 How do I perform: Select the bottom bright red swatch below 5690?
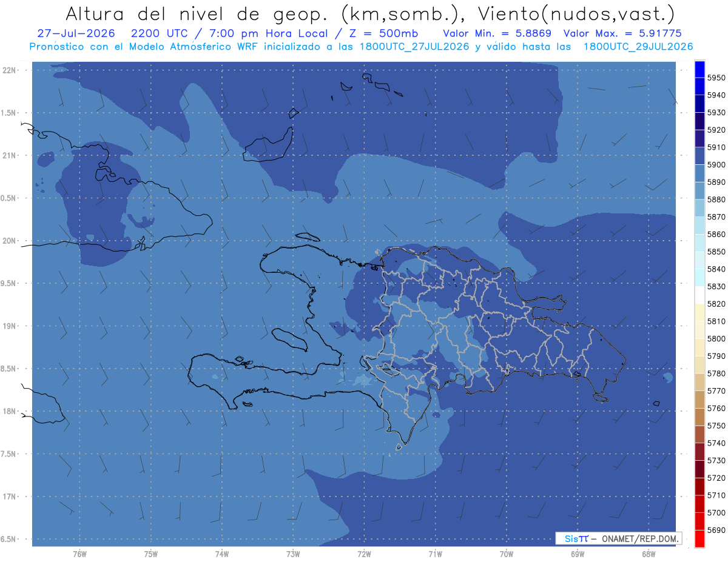(699, 538)
